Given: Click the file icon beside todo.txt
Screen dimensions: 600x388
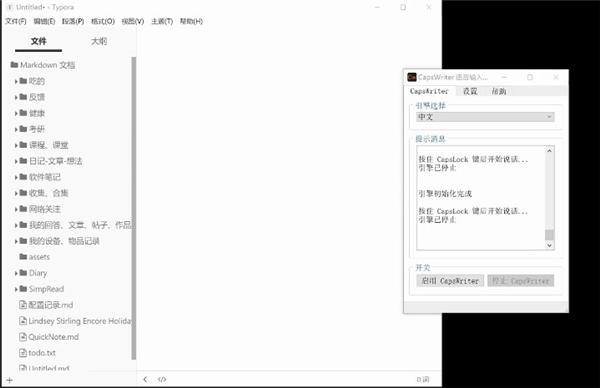Looking at the screenshot, I should 23,352.
